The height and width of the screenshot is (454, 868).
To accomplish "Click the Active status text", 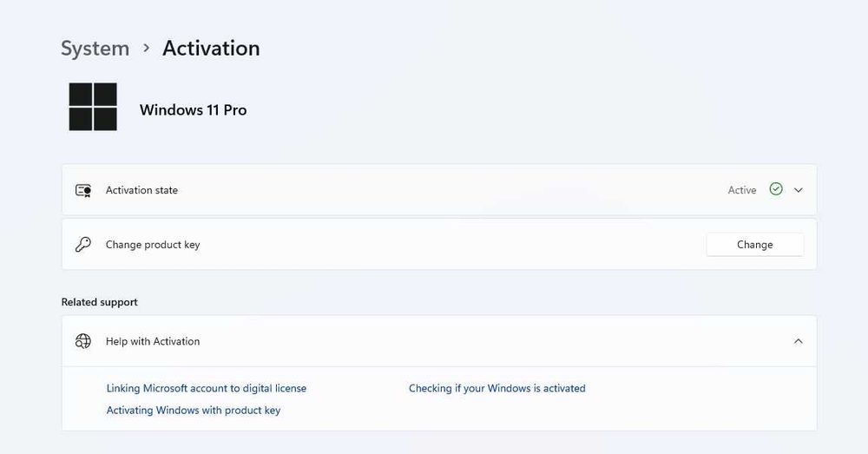I will click(742, 190).
